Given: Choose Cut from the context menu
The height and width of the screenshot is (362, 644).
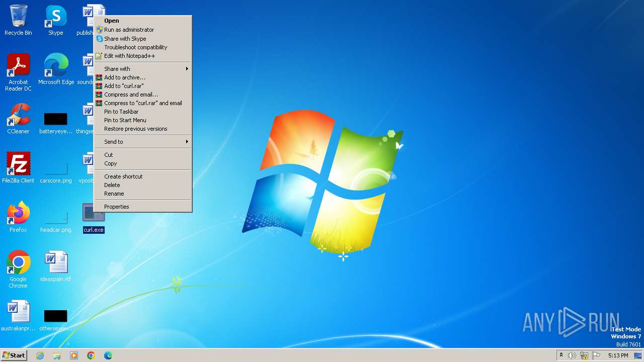Looking at the screenshot, I should [x=143, y=155].
